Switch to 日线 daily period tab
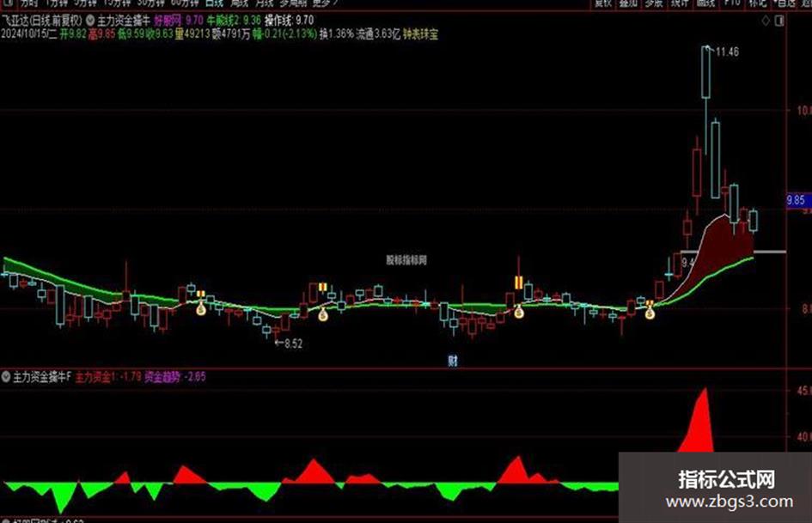Image resolution: width=812 pixels, height=523 pixels. pos(214,3)
